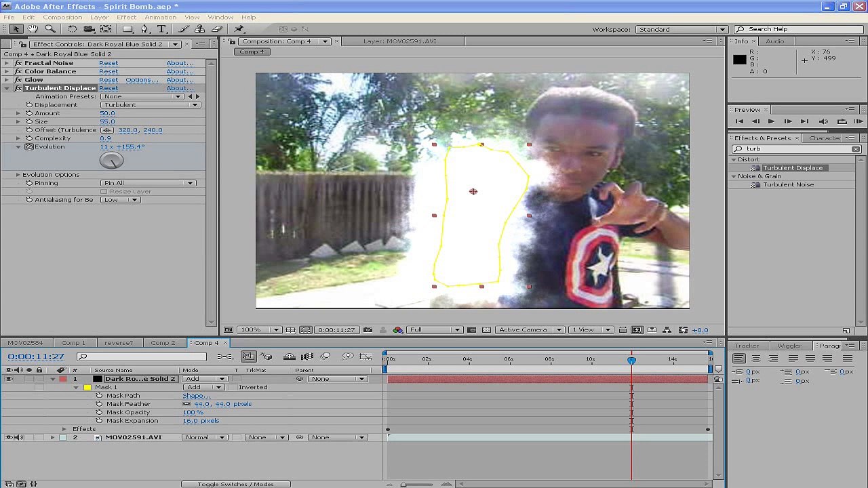This screenshot has width=868, height=488.
Task: Enable Motion Blur for timeline
Action: (x=325, y=357)
